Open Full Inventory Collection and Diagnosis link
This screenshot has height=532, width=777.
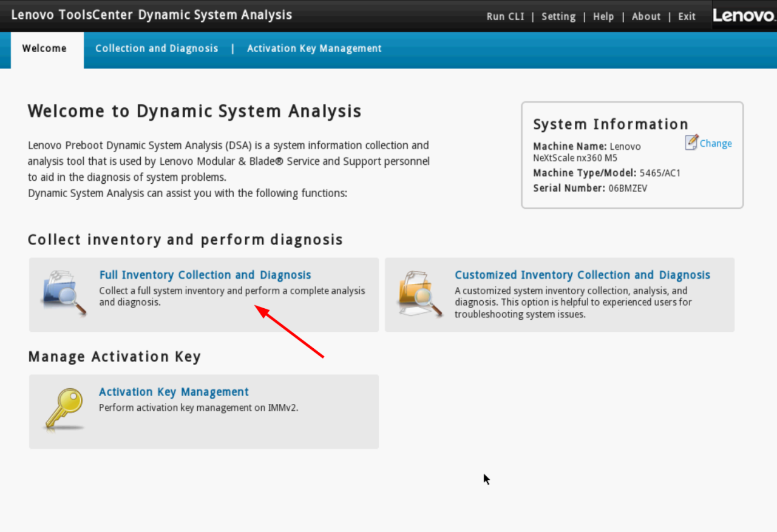click(205, 275)
